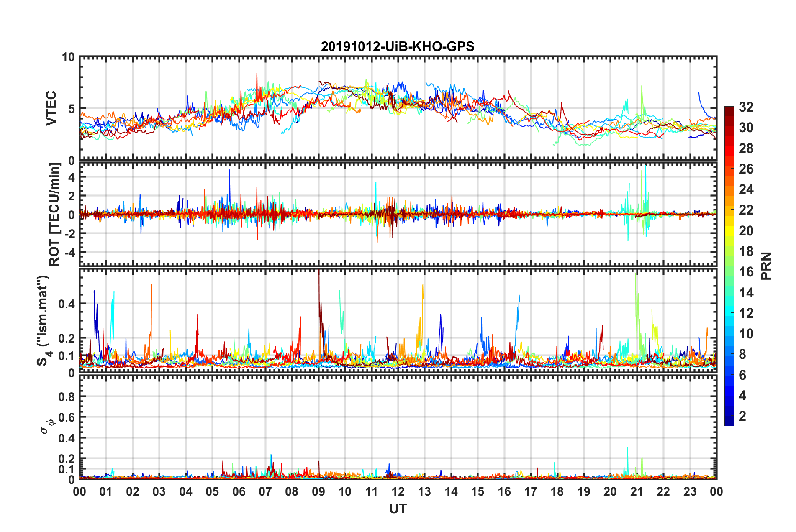The image size is (796, 532).
Task: Click the PRN colorbar label
Action: coord(766,266)
